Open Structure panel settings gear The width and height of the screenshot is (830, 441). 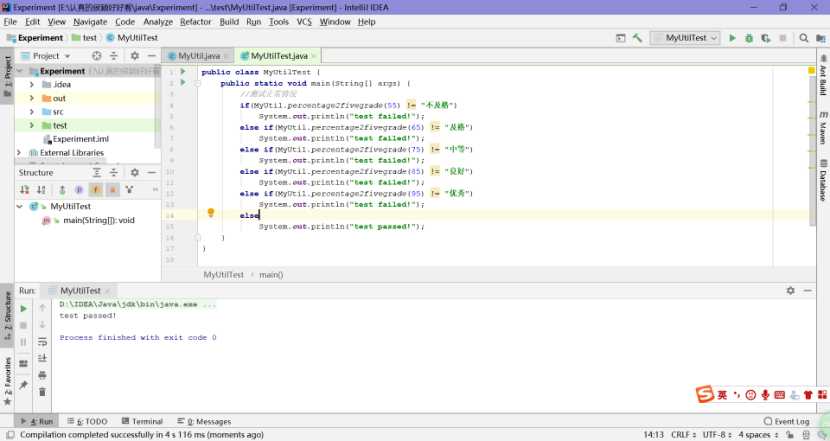coord(134,173)
